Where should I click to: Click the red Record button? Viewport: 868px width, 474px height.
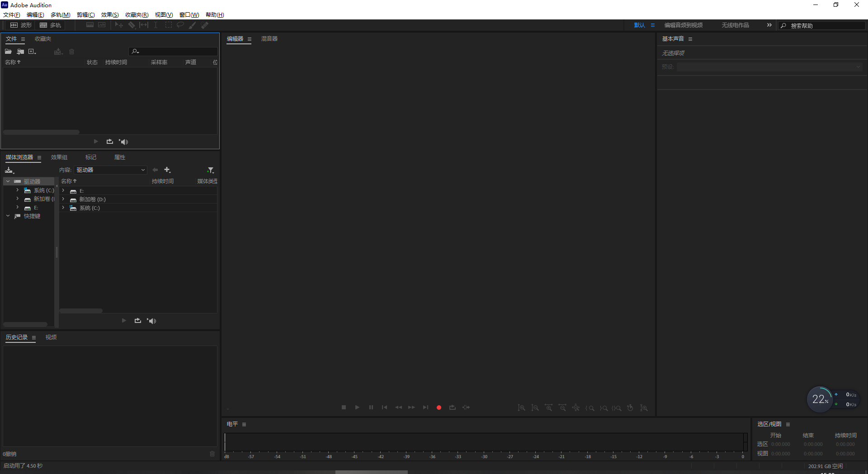pyautogui.click(x=439, y=408)
